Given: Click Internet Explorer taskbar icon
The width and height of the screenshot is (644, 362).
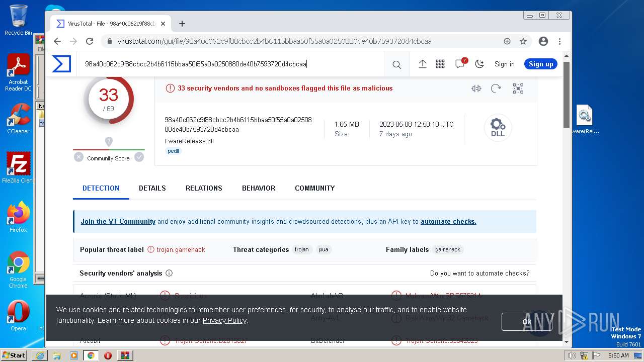Looking at the screenshot, I should [x=40, y=355].
